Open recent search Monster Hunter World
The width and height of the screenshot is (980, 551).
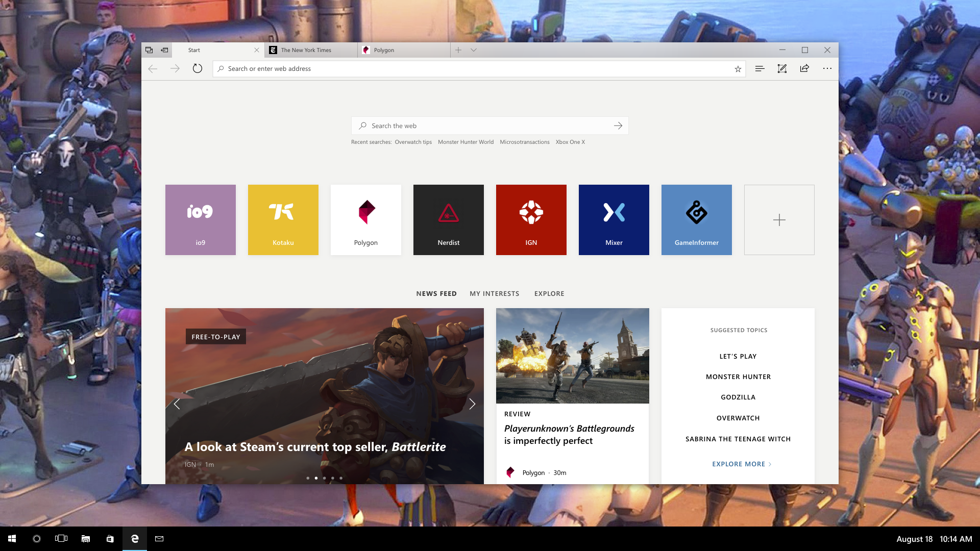[x=465, y=142]
